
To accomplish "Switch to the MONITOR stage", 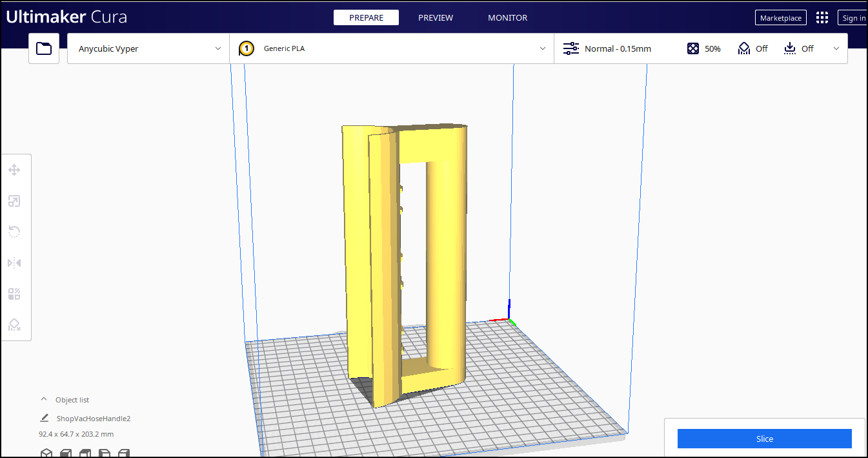I will (x=507, y=17).
